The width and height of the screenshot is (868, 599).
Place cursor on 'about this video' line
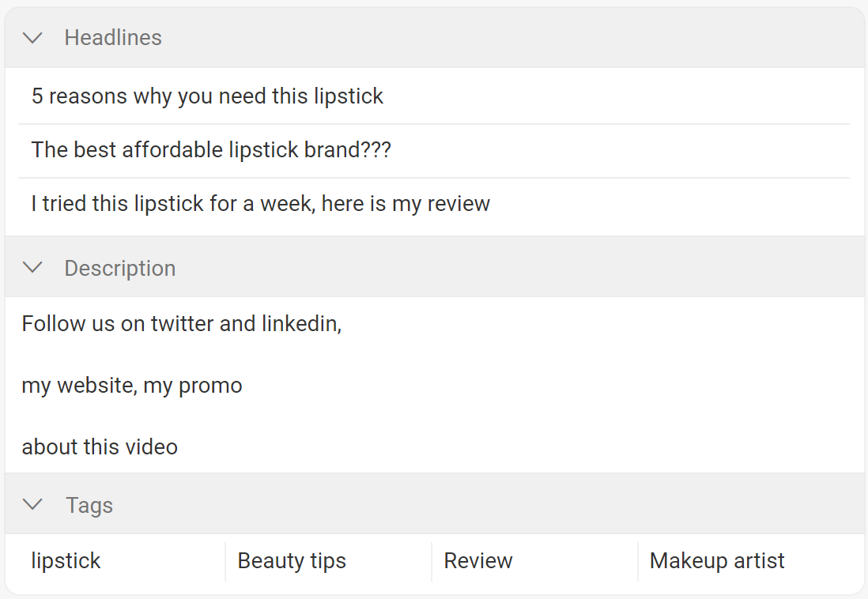[100, 447]
